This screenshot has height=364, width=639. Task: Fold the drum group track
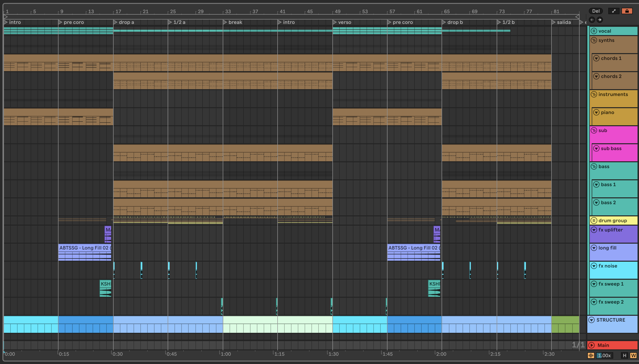594,220
